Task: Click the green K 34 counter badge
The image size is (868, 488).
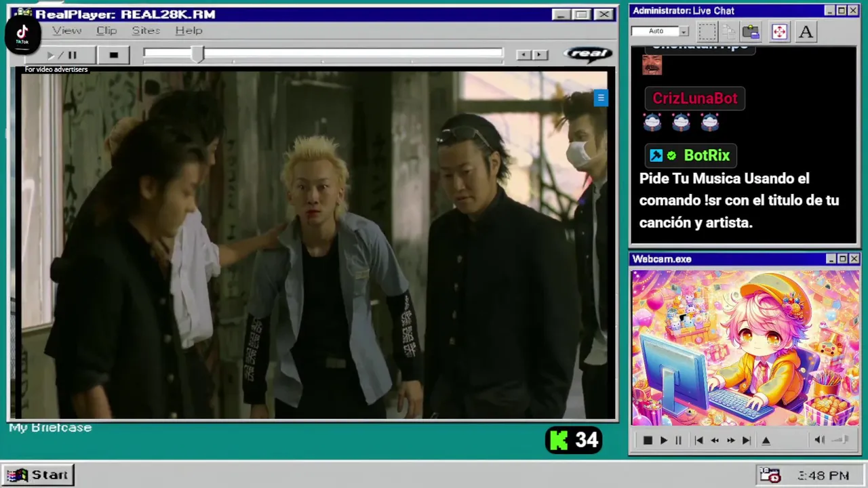Action: click(574, 441)
